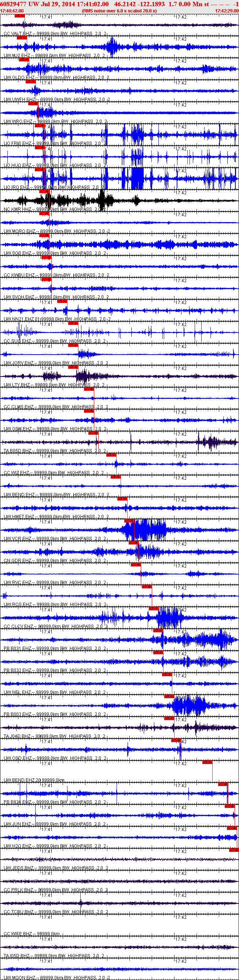Select the red pick marker on NC.KMR trace

[44, 191]
